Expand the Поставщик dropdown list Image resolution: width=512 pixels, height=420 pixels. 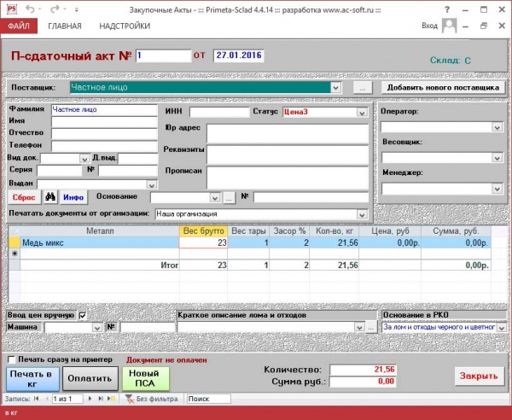point(337,87)
